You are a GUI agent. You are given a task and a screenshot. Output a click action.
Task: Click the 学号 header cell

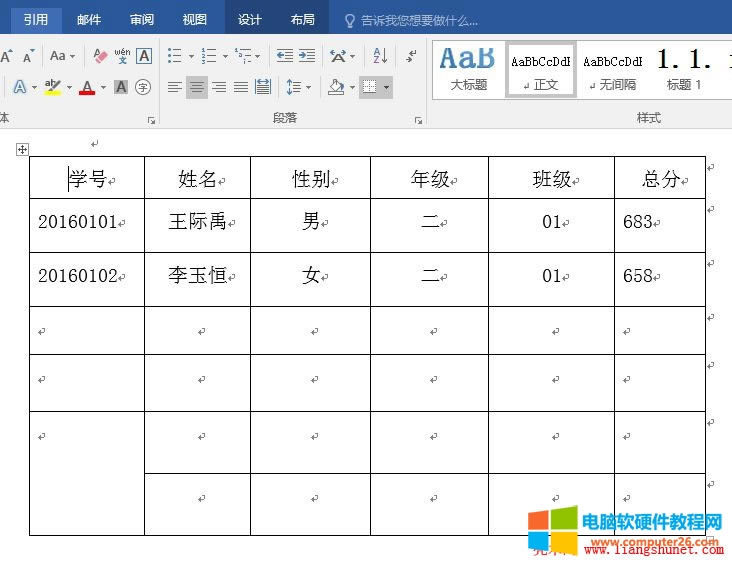(x=87, y=178)
